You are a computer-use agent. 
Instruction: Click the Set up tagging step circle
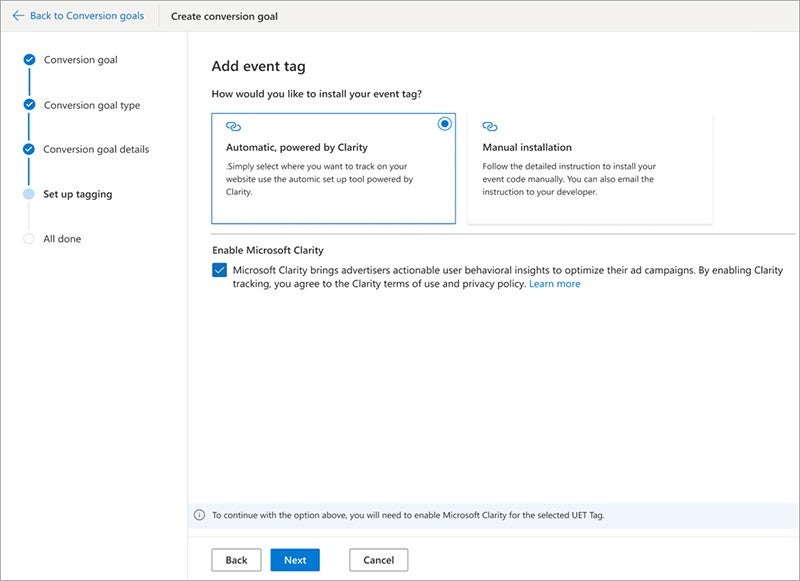point(29,194)
